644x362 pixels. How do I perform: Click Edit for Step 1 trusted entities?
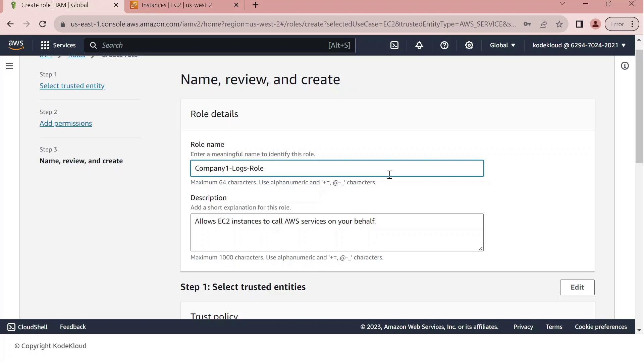[577, 287]
